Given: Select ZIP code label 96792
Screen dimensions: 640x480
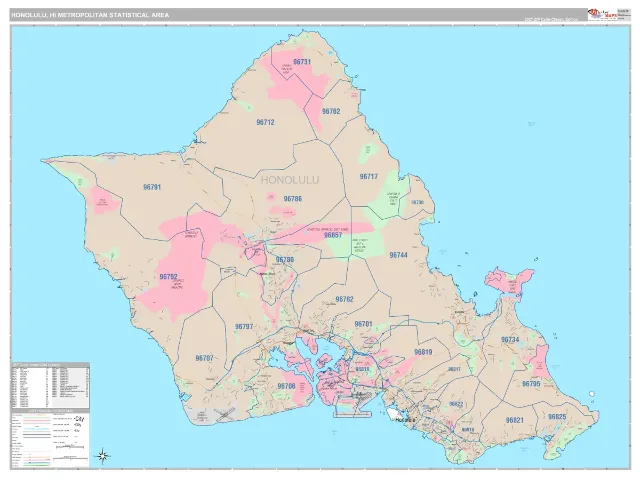Looking at the screenshot, I should click(168, 277).
